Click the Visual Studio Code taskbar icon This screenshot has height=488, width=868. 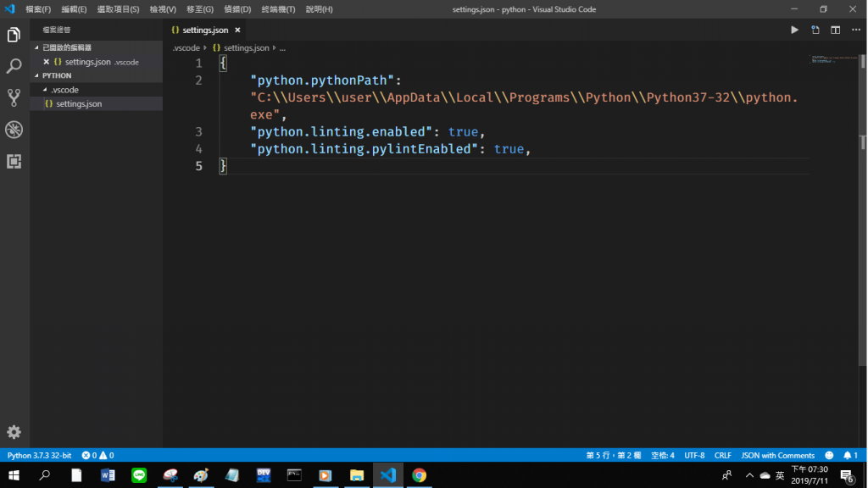click(x=388, y=475)
